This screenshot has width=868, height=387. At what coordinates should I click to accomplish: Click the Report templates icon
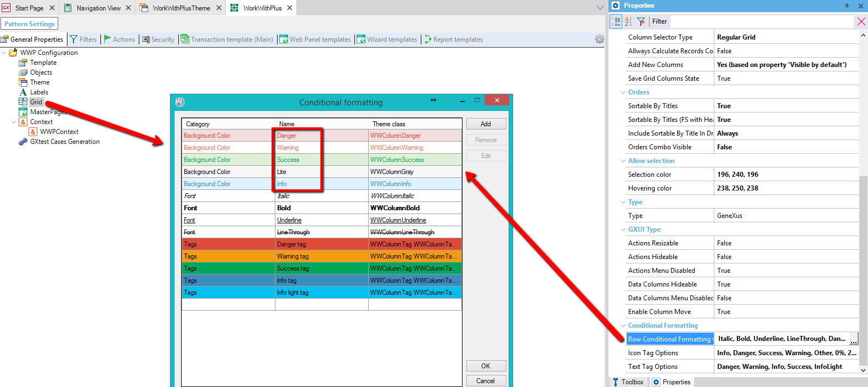point(428,40)
